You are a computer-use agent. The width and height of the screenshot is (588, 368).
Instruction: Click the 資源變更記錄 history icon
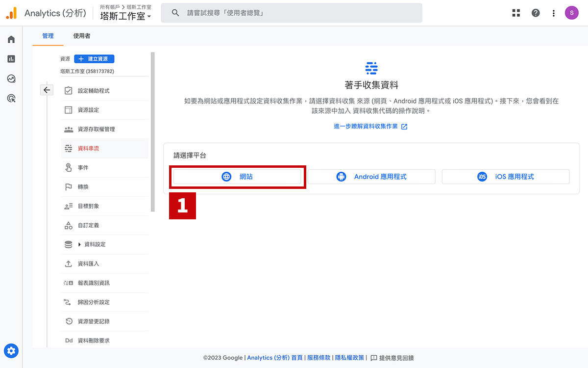pyautogui.click(x=69, y=321)
